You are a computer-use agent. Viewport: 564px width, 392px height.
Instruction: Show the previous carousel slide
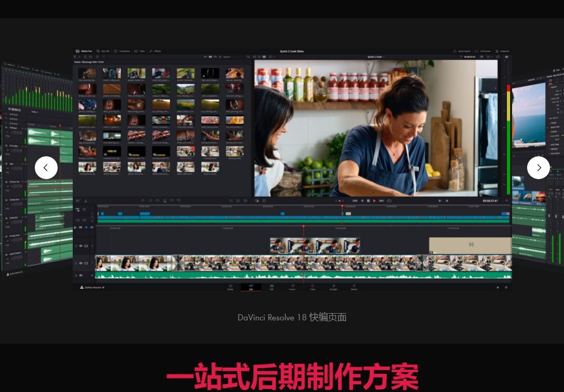pos(46,168)
